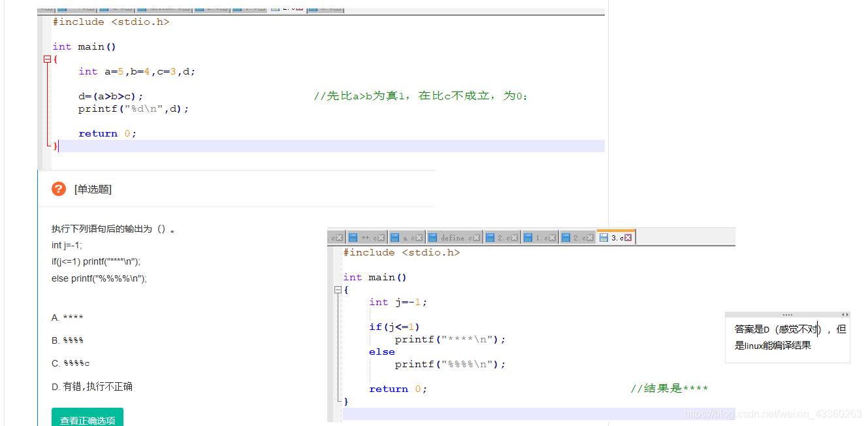Screen dimensions: 868x426
Task: Choose option D. 有错,执行不正确
Action: coord(92,386)
